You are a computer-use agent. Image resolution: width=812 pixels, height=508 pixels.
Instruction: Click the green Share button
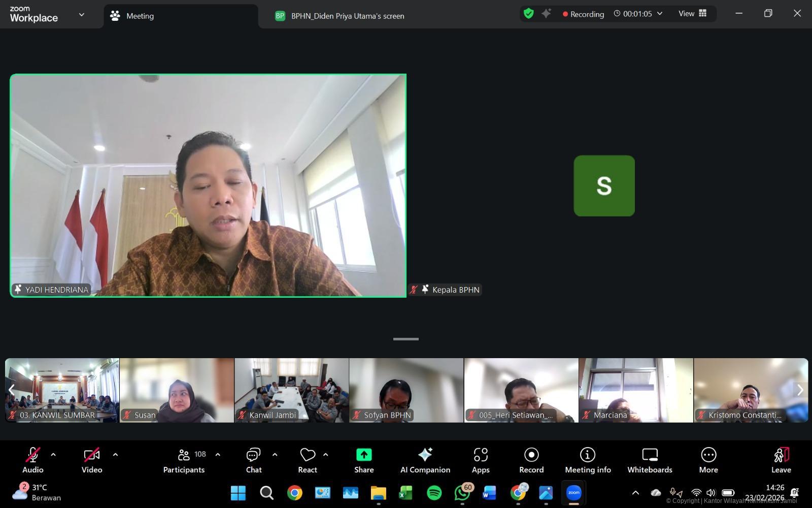coord(363,460)
